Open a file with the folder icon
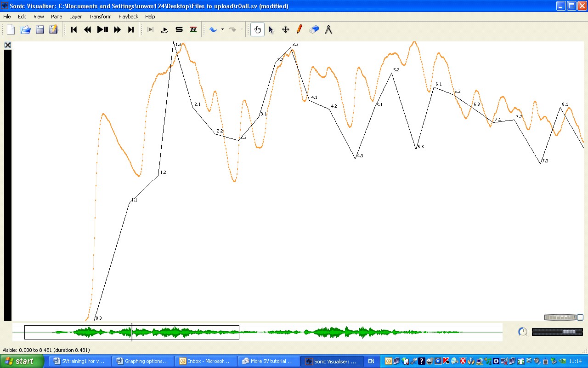588x368 pixels. [25, 29]
